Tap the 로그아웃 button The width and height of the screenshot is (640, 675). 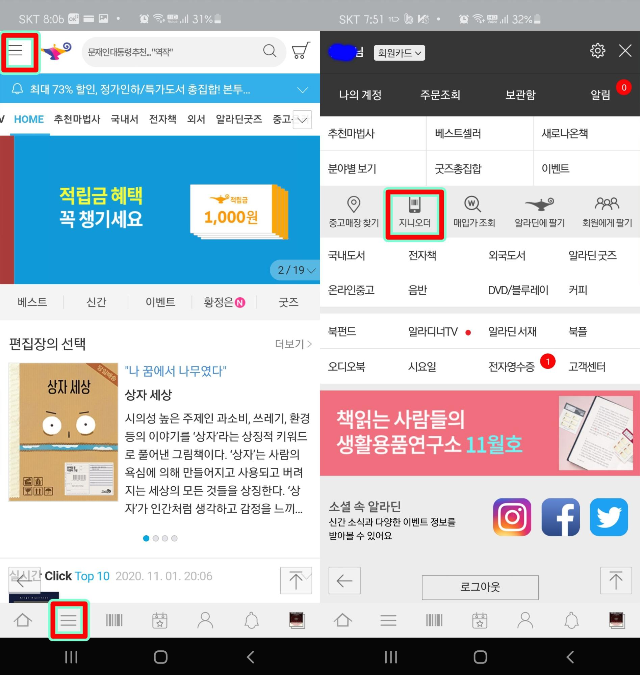click(x=480, y=587)
